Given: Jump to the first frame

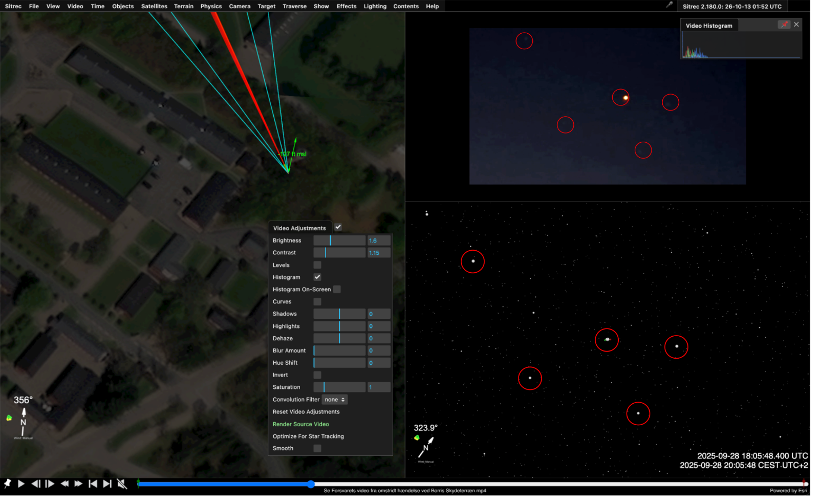Looking at the screenshot, I should coord(93,484).
